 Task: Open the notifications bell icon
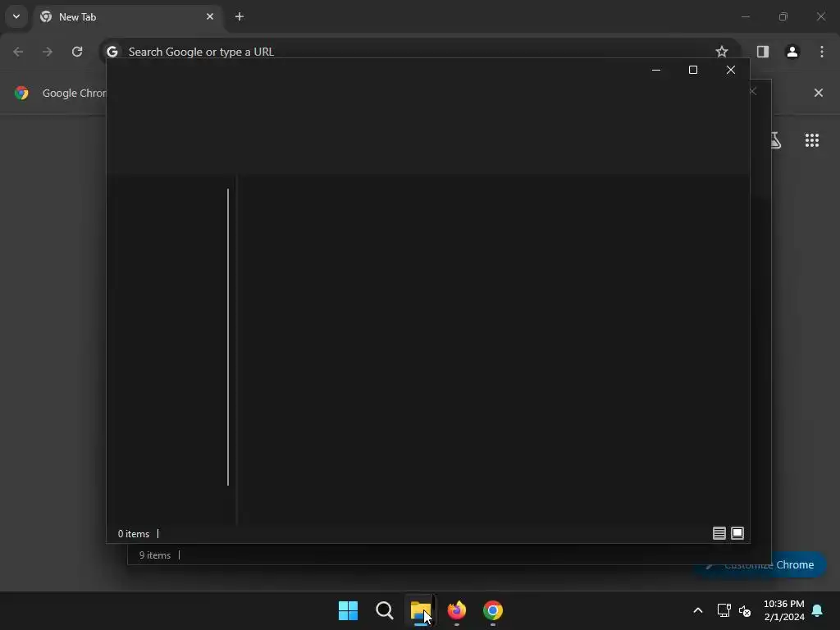(818, 610)
